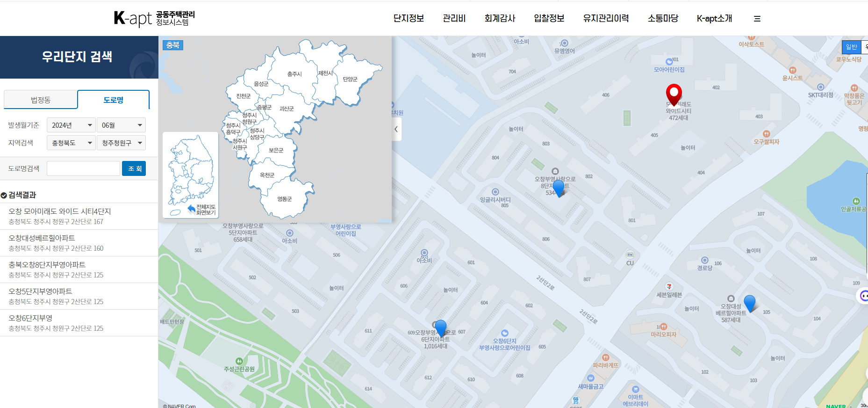
Task: Click the 뮤엠영어 map icon
Action: pos(565,43)
